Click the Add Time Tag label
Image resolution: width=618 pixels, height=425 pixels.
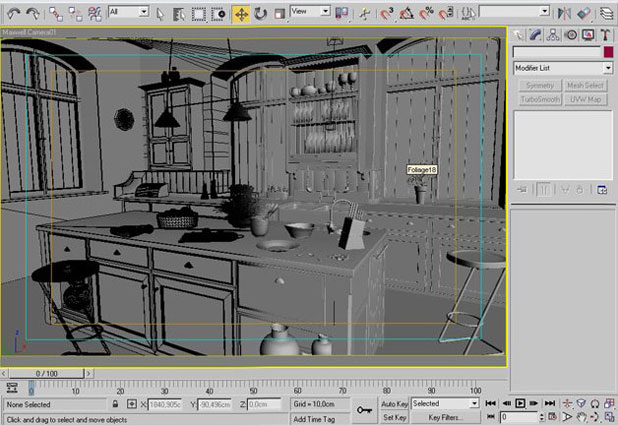pyautogui.click(x=314, y=419)
